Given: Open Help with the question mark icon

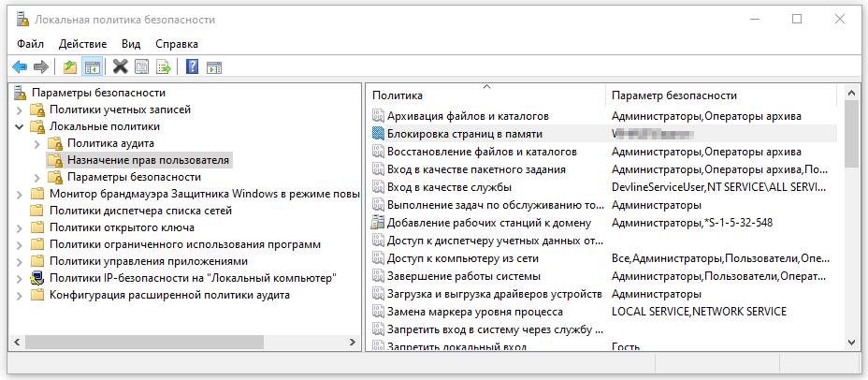Looking at the screenshot, I should point(192,66).
